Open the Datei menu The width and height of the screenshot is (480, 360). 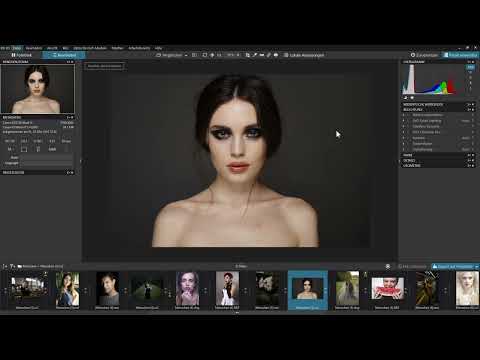[17, 48]
